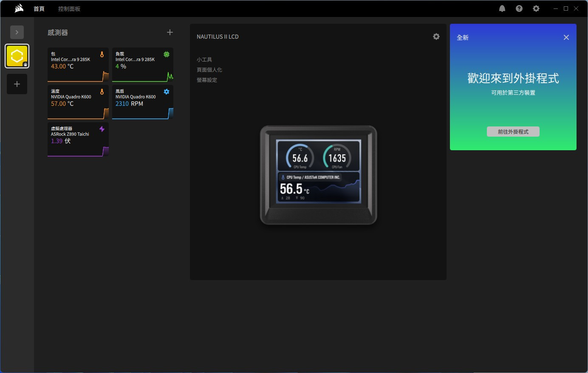The image size is (588, 373).
Task: Open the 頁面個人化 option
Action: (x=209, y=70)
